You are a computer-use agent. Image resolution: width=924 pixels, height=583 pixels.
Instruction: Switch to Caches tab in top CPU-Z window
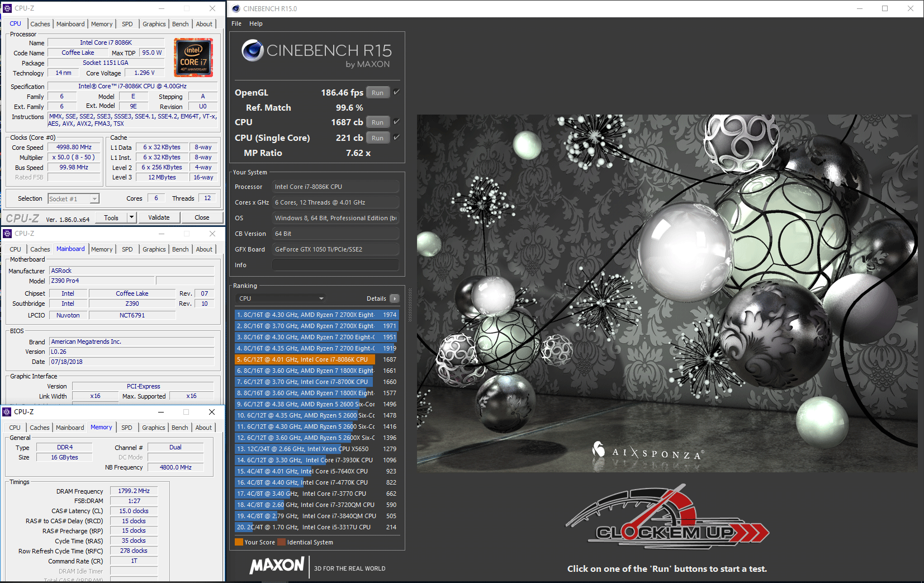tap(40, 24)
